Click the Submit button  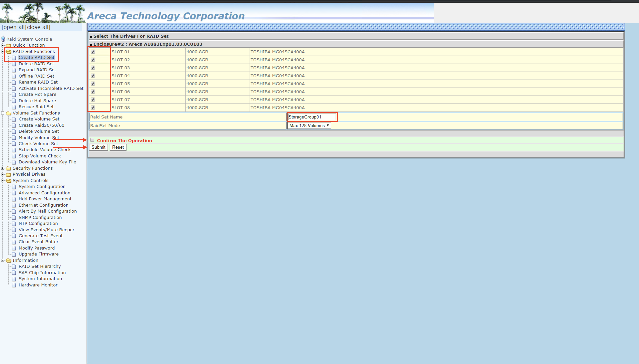tap(99, 147)
